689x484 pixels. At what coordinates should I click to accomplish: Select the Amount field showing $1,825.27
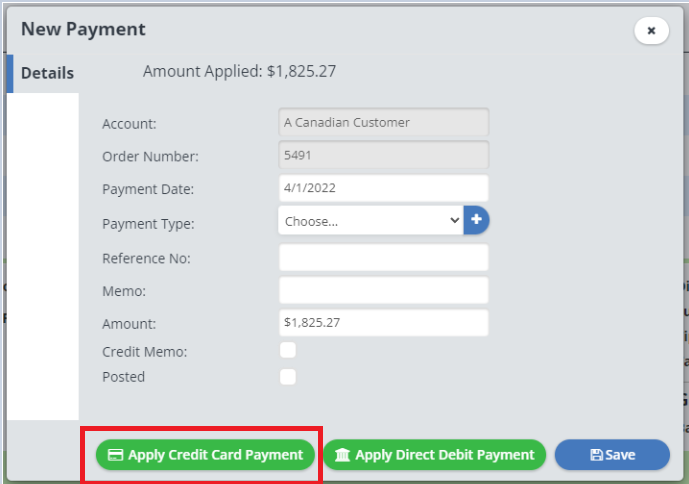[383, 323]
